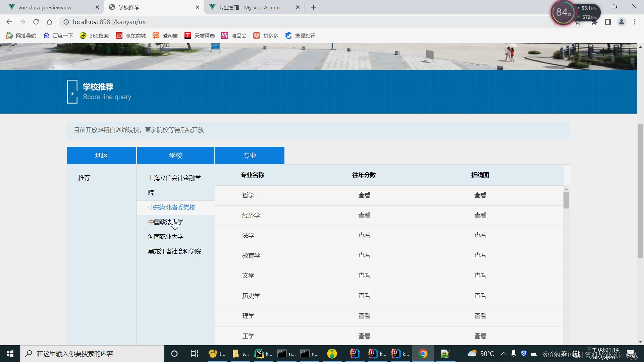Open the Chrome profile avatar icon

click(621, 22)
